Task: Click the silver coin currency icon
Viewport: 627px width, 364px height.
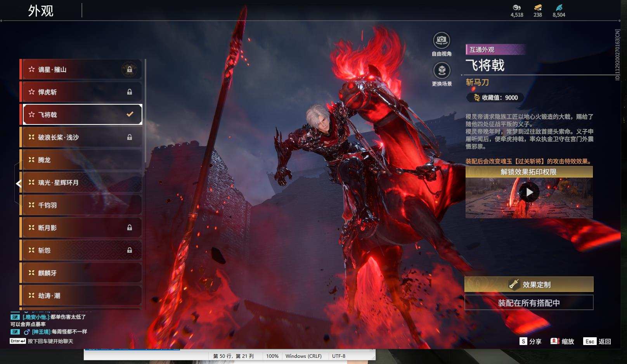Action: click(x=516, y=8)
